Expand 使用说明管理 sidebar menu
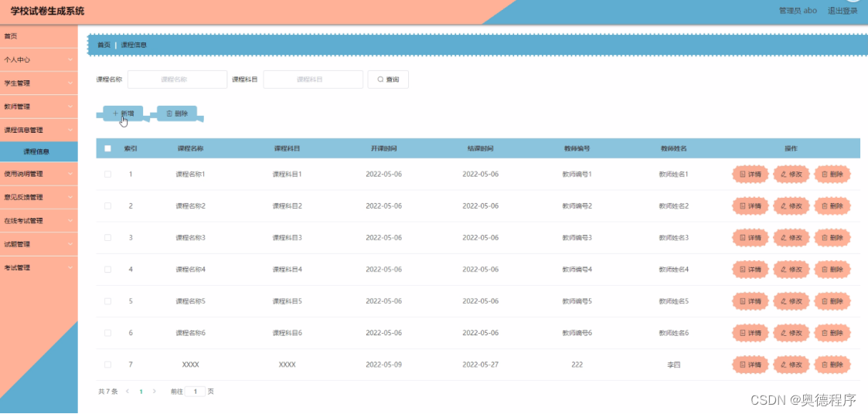This screenshot has width=868, height=414. click(x=39, y=173)
